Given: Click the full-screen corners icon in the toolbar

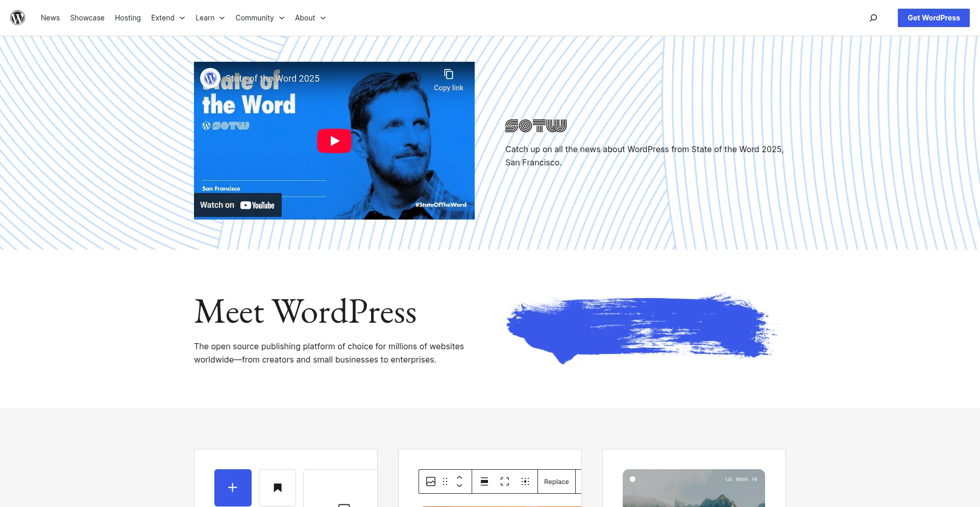Looking at the screenshot, I should [505, 481].
